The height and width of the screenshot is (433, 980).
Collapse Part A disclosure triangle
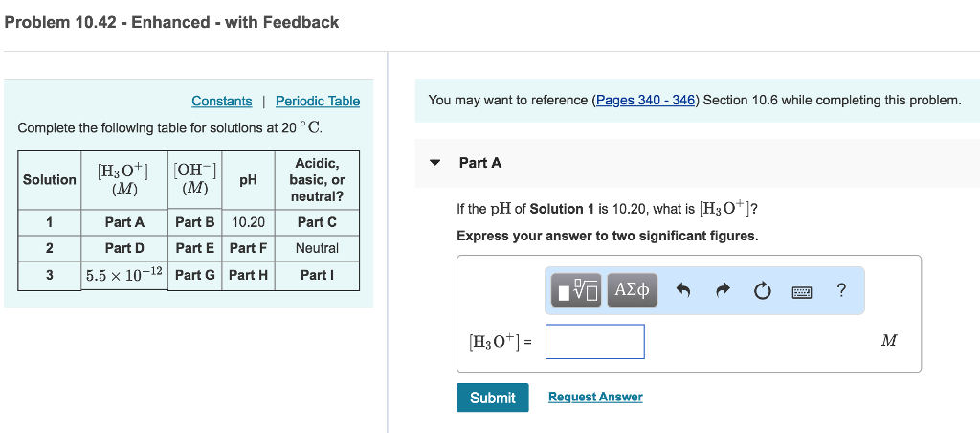click(435, 163)
